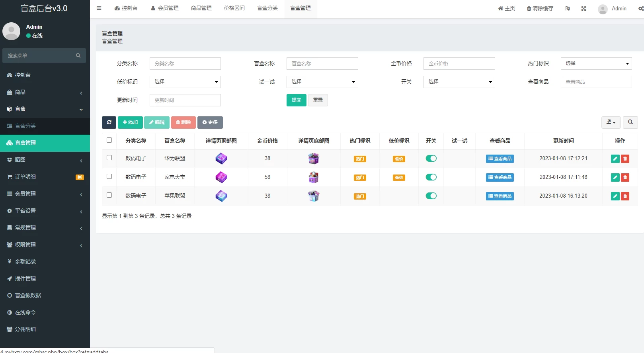Click the 盲盒名称 filter input field
Image resolution: width=644 pixels, height=353 pixels.
coord(322,64)
